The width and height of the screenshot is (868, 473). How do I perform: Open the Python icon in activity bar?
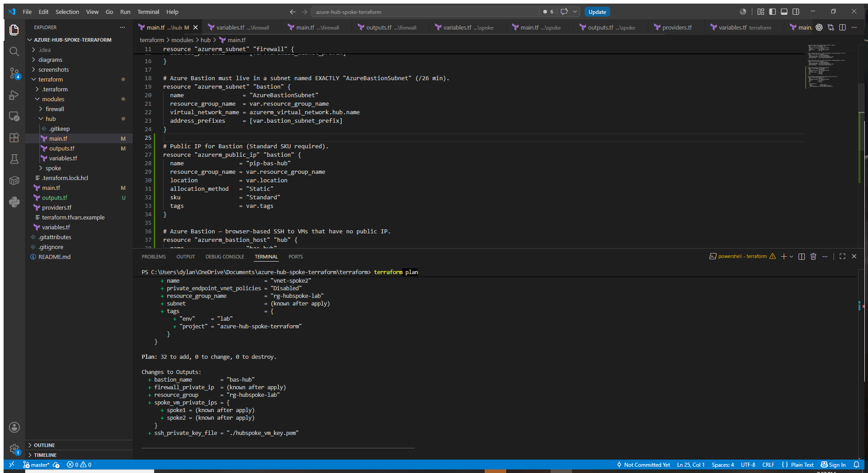(14, 202)
